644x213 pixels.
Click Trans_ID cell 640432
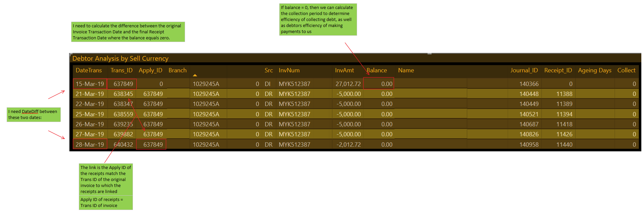click(x=123, y=145)
